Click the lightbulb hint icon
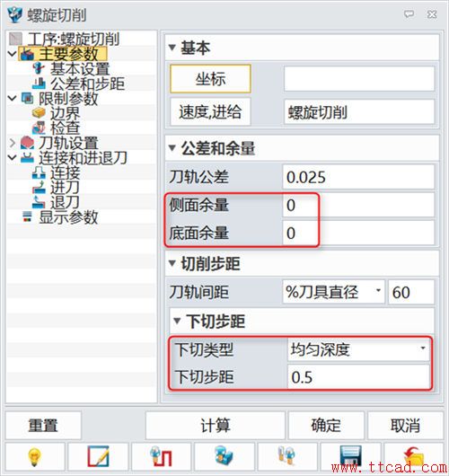 34,456
